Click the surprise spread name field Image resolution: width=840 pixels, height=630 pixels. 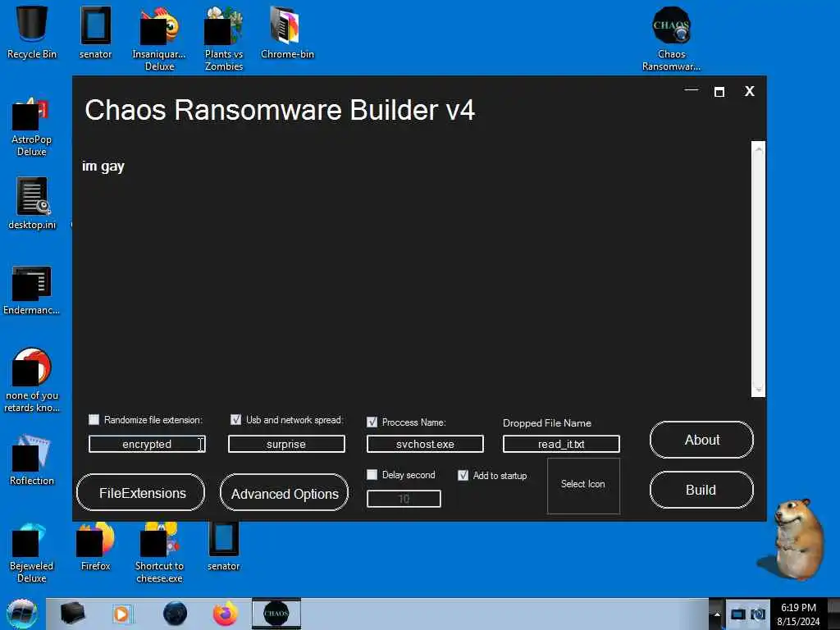click(x=286, y=444)
